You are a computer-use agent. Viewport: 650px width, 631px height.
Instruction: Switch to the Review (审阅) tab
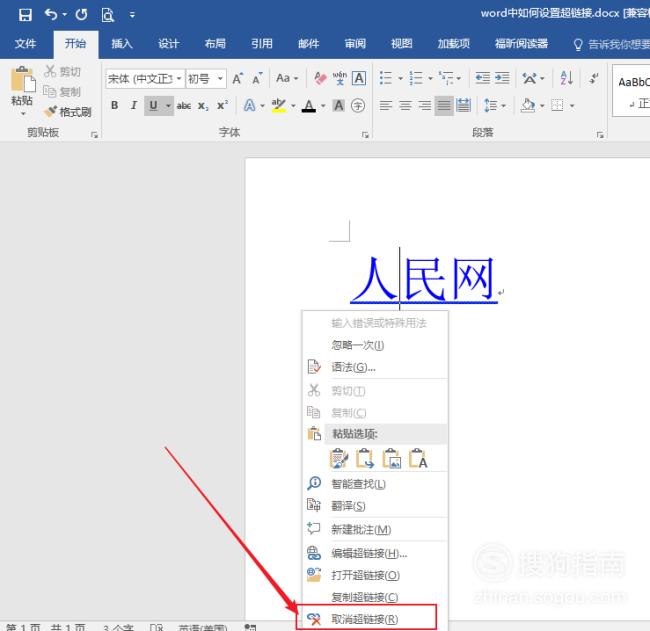(x=355, y=44)
